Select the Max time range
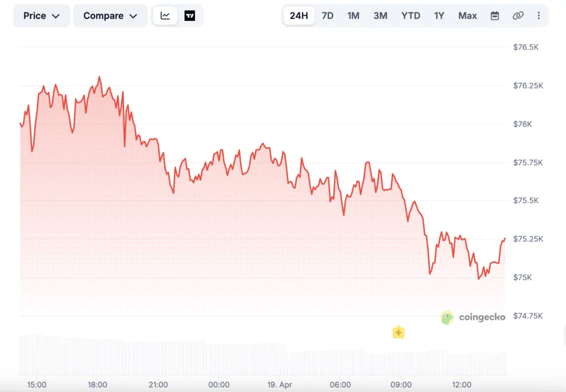Image resolution: width=566 pixels, height=392 pixels. pos(467,15)
